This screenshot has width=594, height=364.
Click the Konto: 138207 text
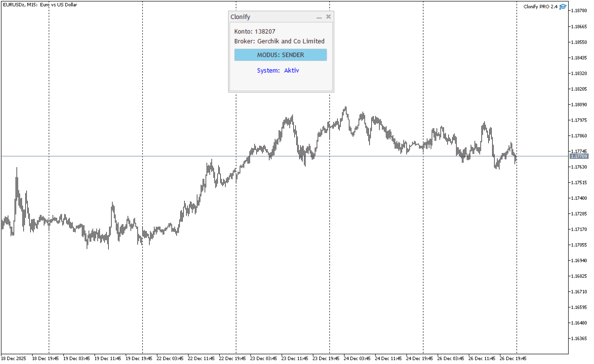click(x=255, y=31)
